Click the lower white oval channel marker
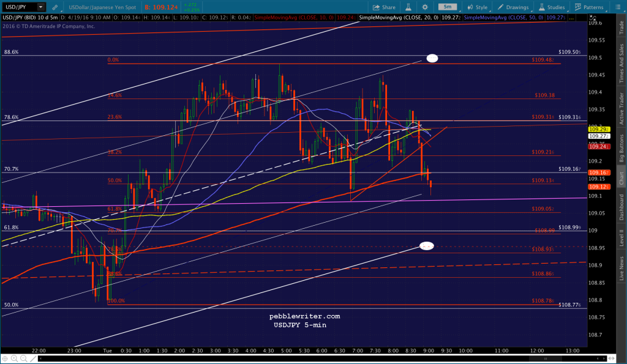The height and width of the screenshot is (364, 627). click(x=427, y=246)
